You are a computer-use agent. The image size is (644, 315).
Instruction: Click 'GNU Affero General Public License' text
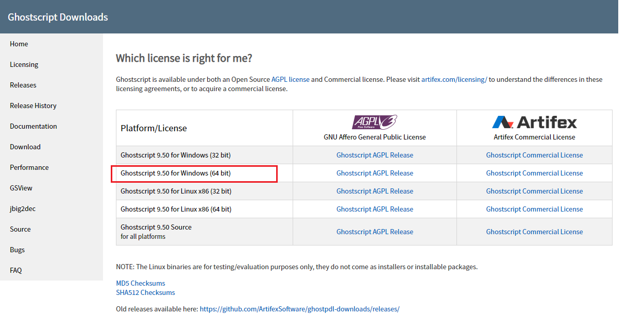tap(375, 137)
